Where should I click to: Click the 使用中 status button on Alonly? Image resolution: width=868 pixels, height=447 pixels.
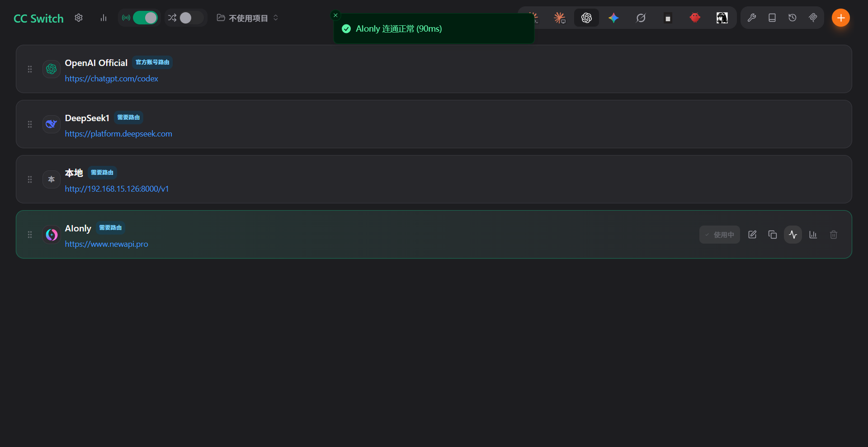click(720, 235)
